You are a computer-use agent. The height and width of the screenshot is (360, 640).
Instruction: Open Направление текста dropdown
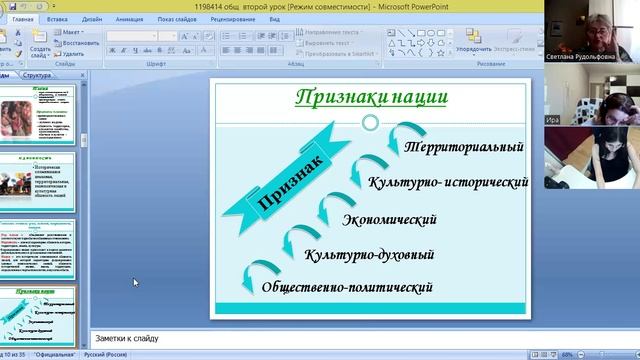[329, 32]
